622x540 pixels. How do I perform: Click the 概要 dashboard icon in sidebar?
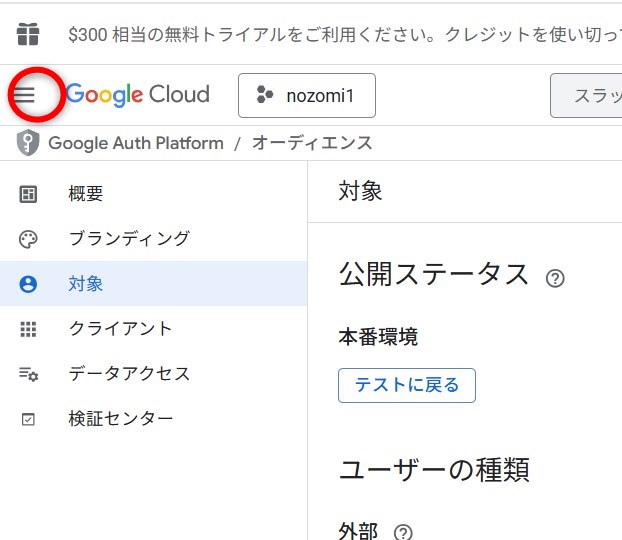coord(28,194)
